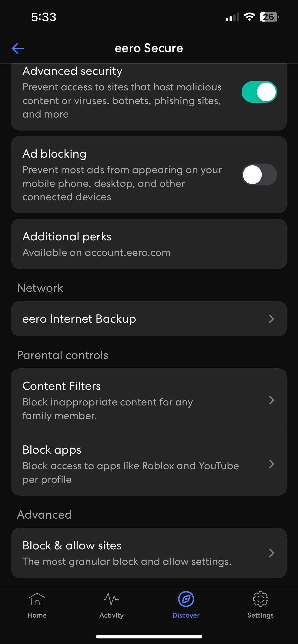Open the Home tab house icon
The height and width of the screenshot is (644, 298).
(x=37, y=599)
